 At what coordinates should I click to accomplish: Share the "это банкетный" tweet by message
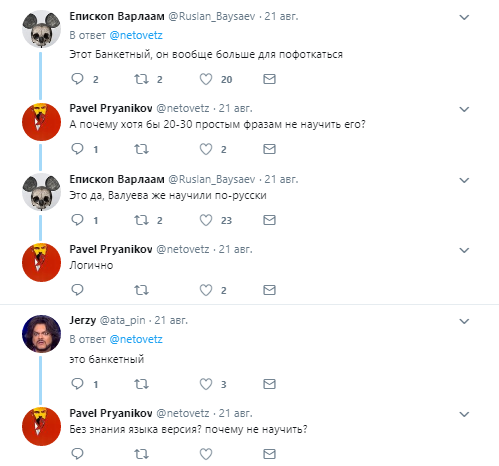[x=269, y=384]
